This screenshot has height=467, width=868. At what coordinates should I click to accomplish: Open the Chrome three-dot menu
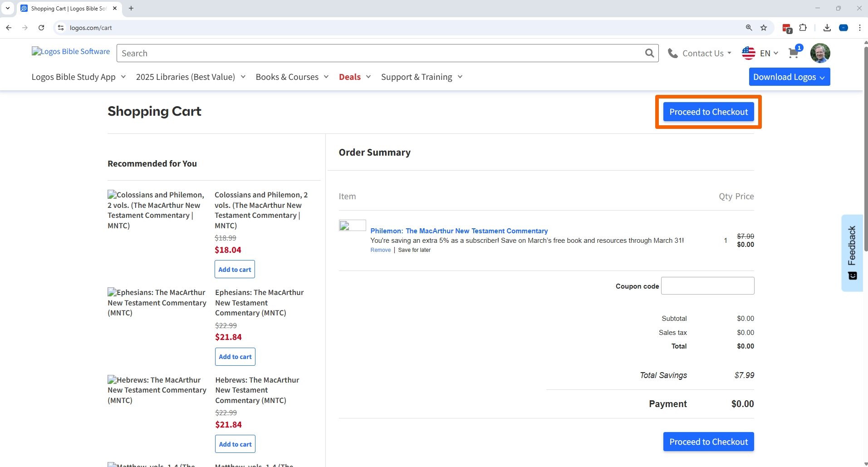[859, 28]
